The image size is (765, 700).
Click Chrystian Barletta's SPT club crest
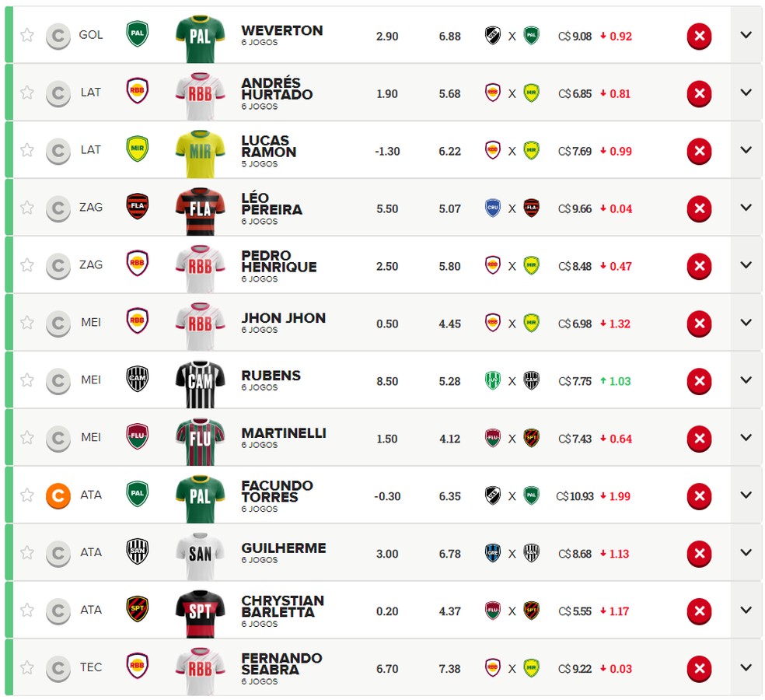[137, 609]
